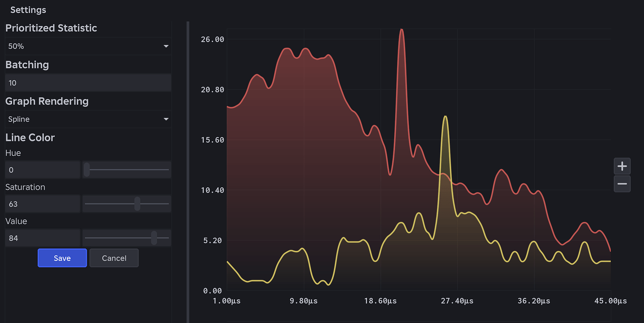Viewport: 644px width, 323px height.
Task: Click the Hue value field
Action: pos(42,170)
